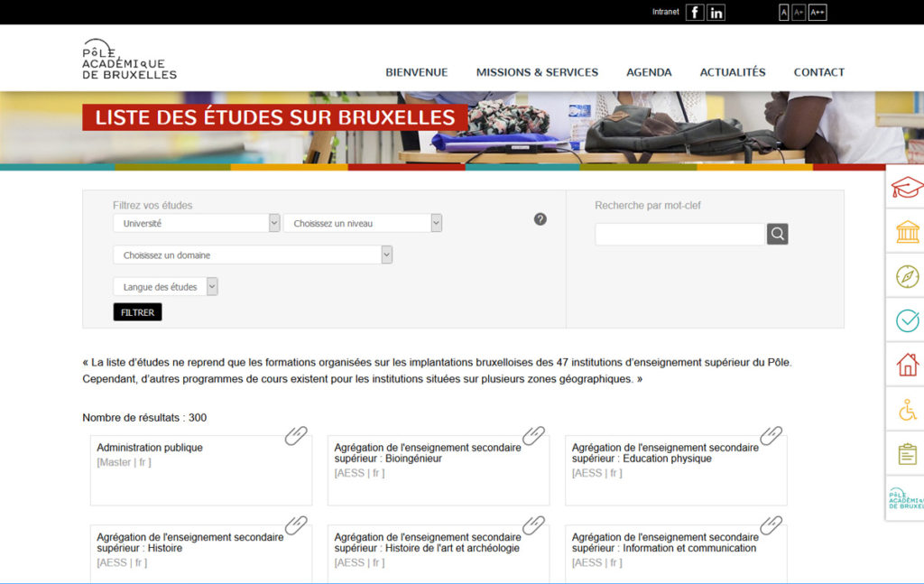The height and width of the screenshot is (584, 924).
Task: Open the Choisissez un niveau dropdown
Action: point(363,223)
